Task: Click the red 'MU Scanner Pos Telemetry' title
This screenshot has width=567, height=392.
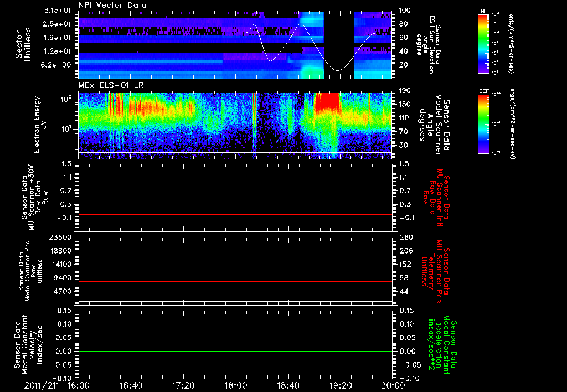Action: pyautogui.click(x=435, y=271)
